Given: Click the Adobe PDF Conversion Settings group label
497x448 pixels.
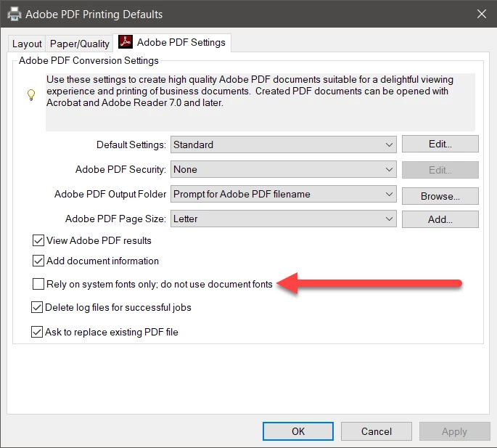Looking at the screenshot, I should [89, 60].
